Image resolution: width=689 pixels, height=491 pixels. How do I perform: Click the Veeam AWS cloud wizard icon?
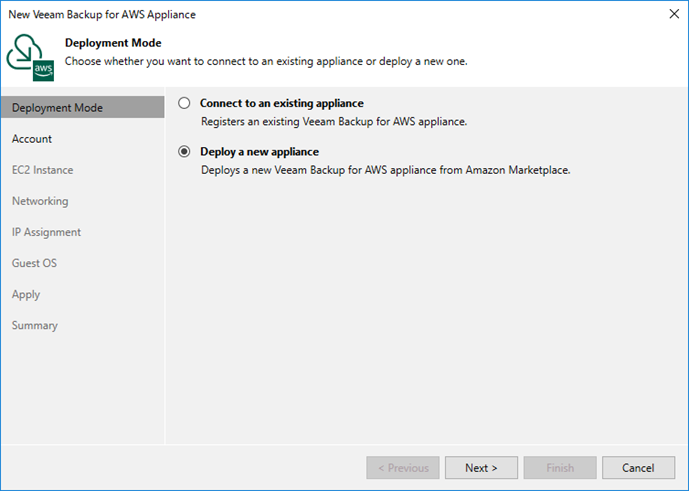[x=30, y=58]
